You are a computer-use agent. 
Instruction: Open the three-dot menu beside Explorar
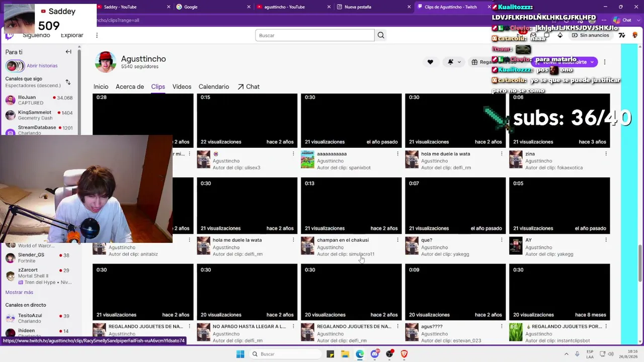pyautogui.click(x=97, y=35)
